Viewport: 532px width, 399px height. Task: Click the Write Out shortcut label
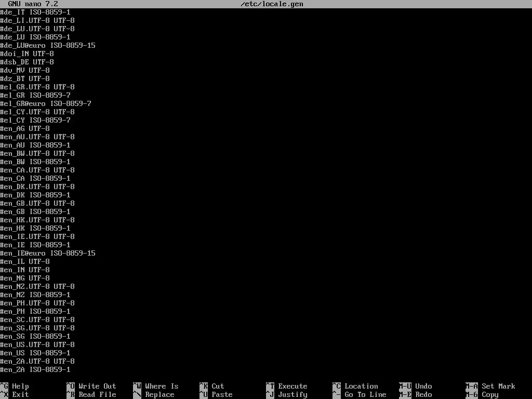(97, 386)
